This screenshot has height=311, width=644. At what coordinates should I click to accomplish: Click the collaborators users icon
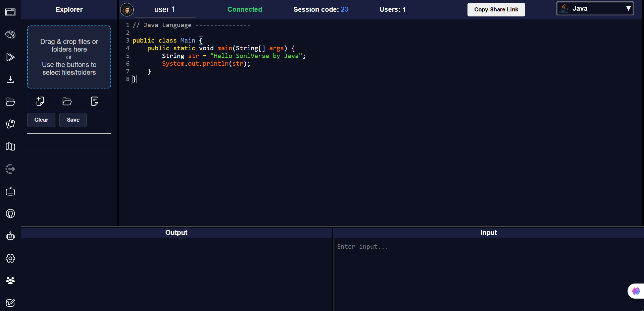[10, 281]
